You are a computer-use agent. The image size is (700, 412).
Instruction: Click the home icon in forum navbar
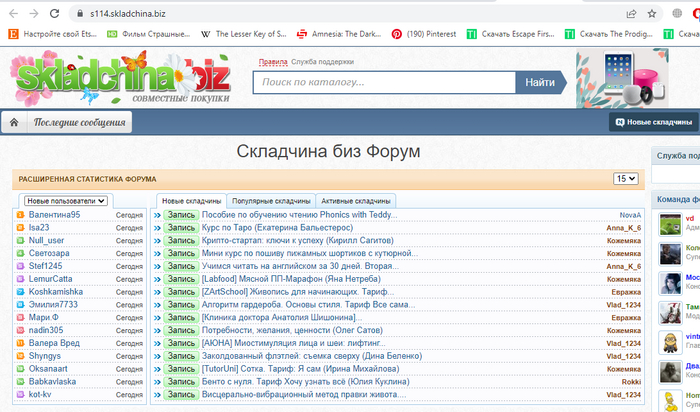14,123
